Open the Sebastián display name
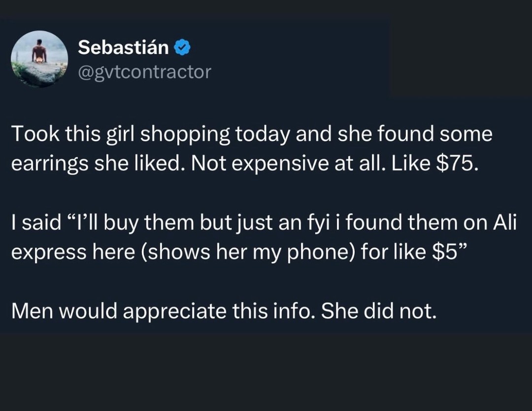 coord(123,47)
